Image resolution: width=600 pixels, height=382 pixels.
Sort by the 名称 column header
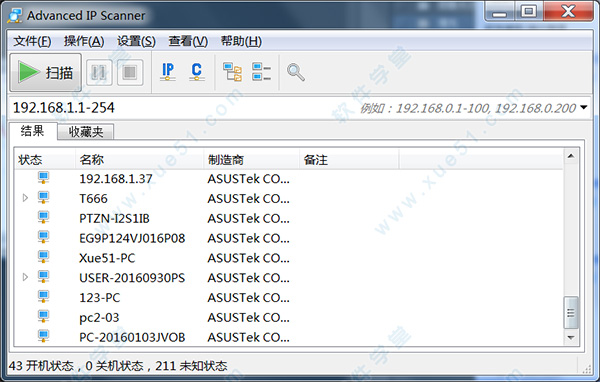139,160
